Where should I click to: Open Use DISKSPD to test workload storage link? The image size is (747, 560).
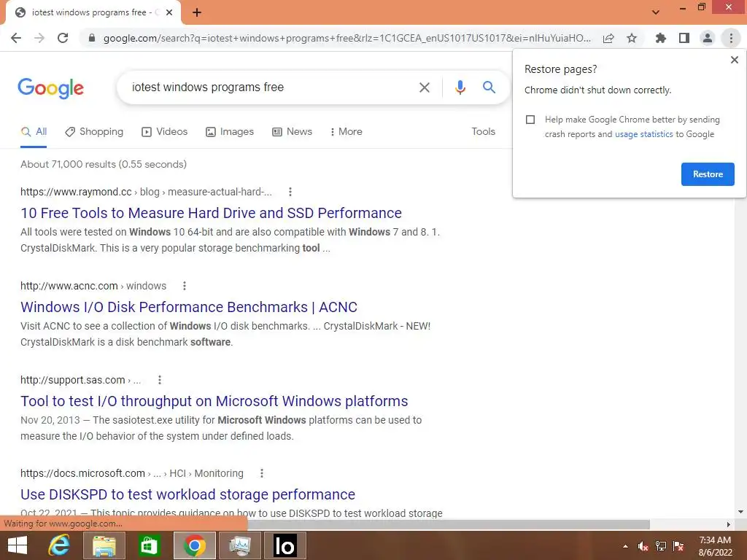pos(187,495)
